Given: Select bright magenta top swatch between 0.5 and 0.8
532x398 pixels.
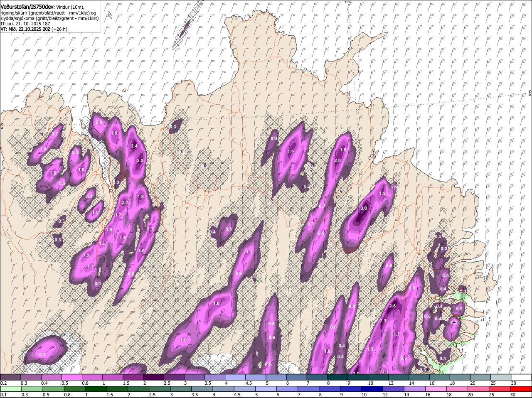Looking at the screenshot, I should (x=72, y=377).
